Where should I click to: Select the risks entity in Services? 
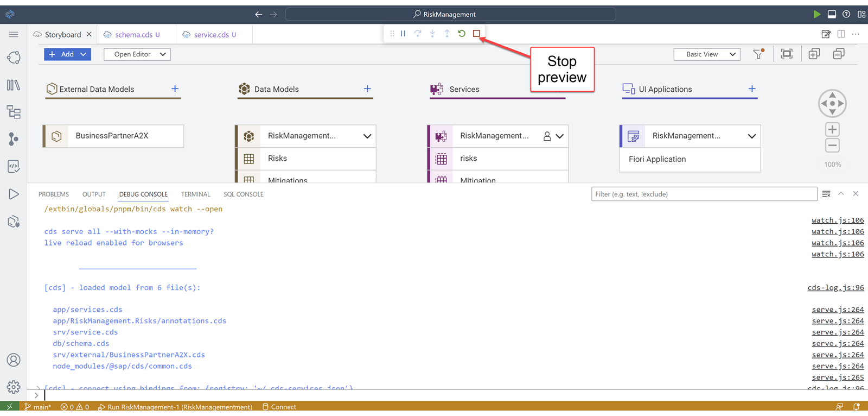coord(498,159)
